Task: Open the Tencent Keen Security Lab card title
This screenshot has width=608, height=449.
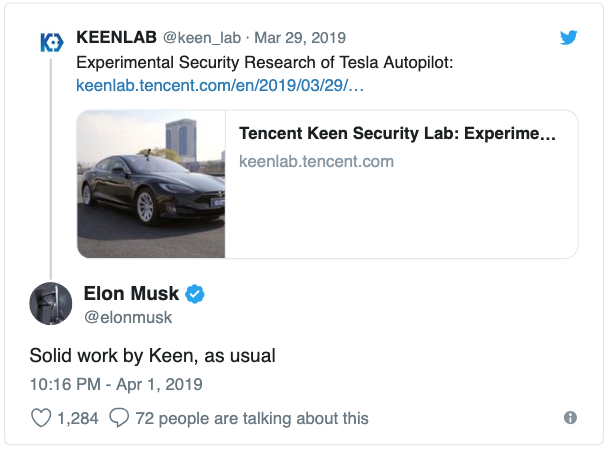Action: pyautogui.click(x=397, y=134)
